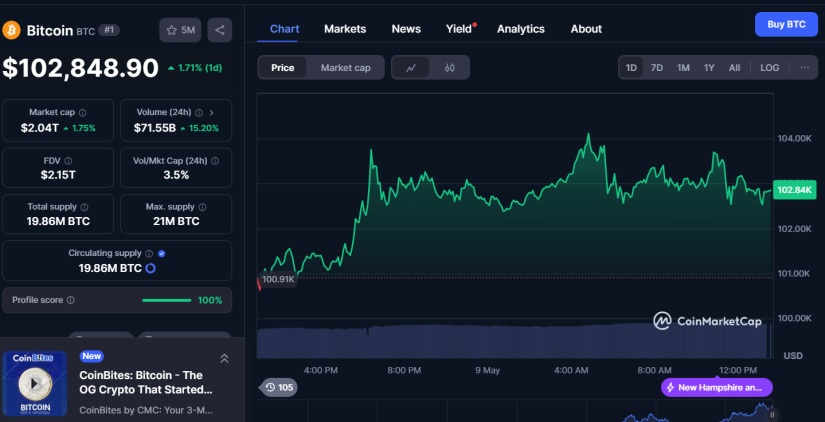Click the $102,848.90 price value
The width and height of the screenshot is (825, 422).
point(81,68)
